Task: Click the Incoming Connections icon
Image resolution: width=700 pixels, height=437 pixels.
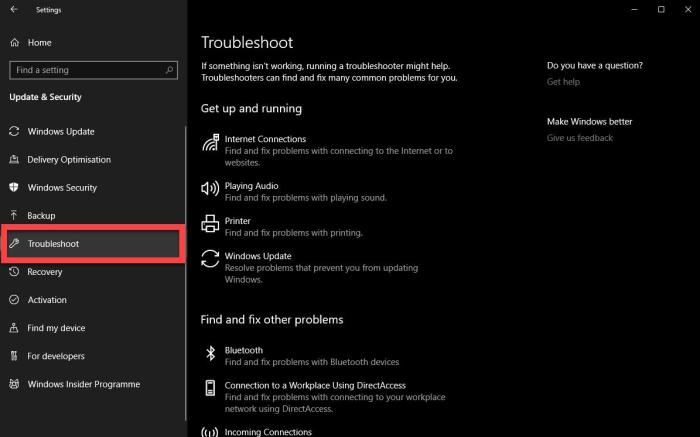Action: (x=210, y=432)
